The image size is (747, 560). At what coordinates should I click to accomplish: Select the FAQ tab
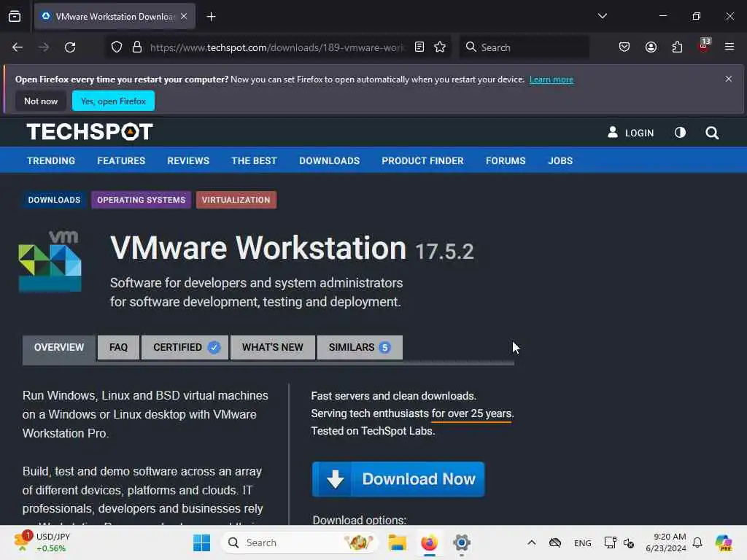pos(119,348)
